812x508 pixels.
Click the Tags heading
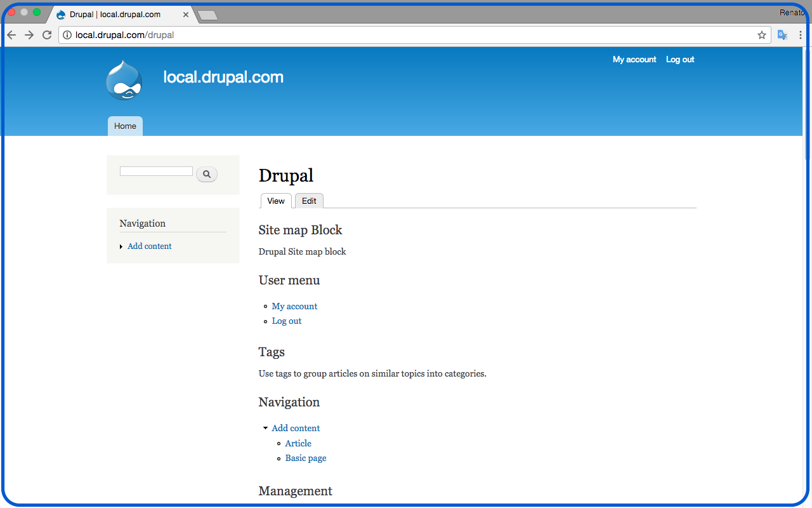point(272,352)
